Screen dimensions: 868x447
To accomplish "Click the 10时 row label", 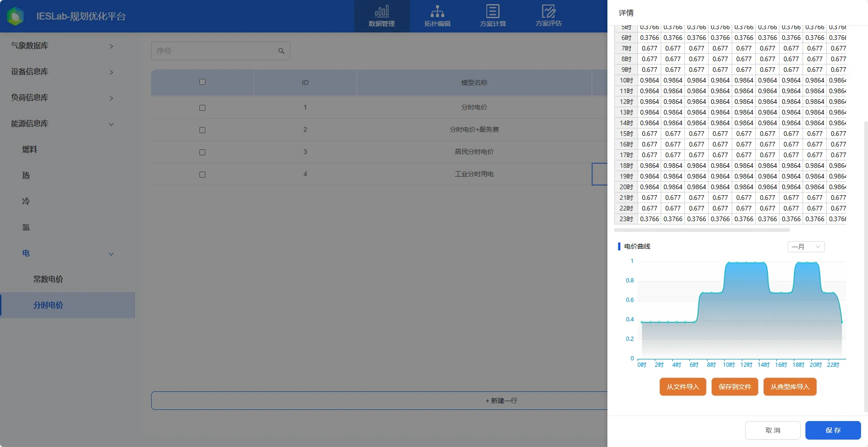I will [x=626, y=80].
